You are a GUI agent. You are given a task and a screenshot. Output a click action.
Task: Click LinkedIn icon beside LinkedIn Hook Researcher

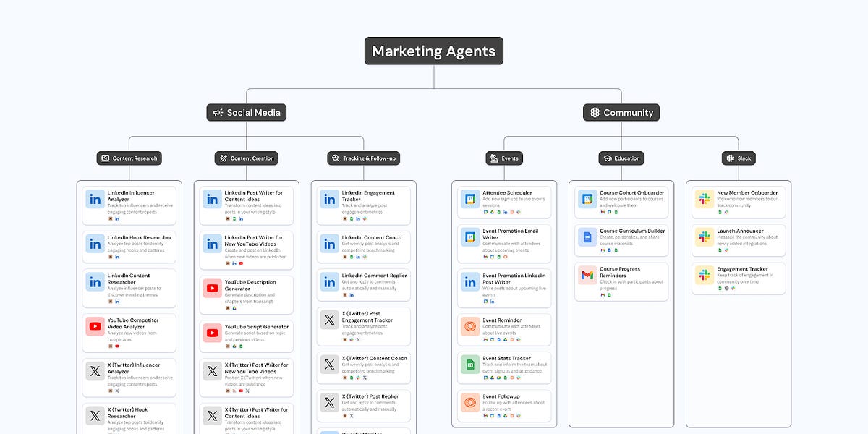(x=95, y=244)
